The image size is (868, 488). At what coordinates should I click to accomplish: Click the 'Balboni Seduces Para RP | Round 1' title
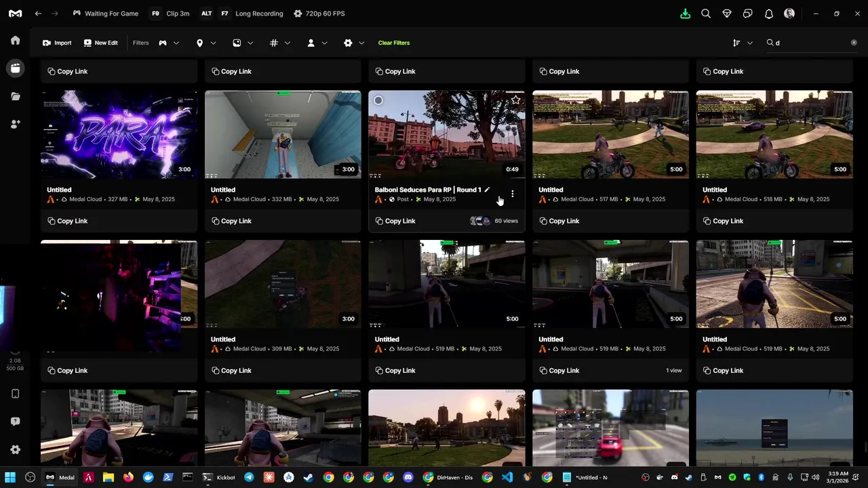(428, 190)
